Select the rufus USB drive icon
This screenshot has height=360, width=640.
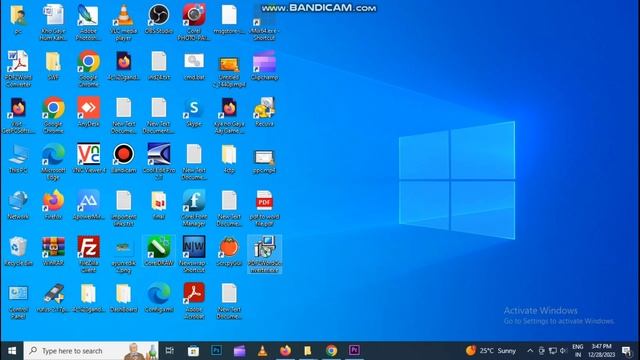[53, 298]
